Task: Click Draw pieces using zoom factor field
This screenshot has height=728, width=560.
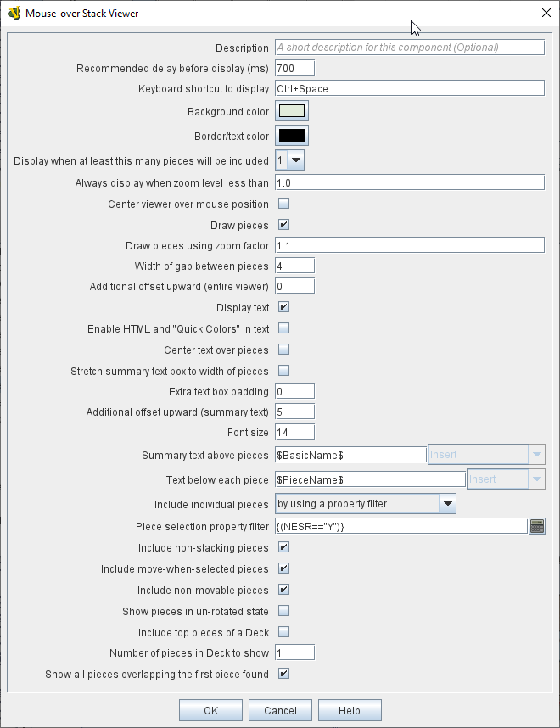Action: pos(410,245)
